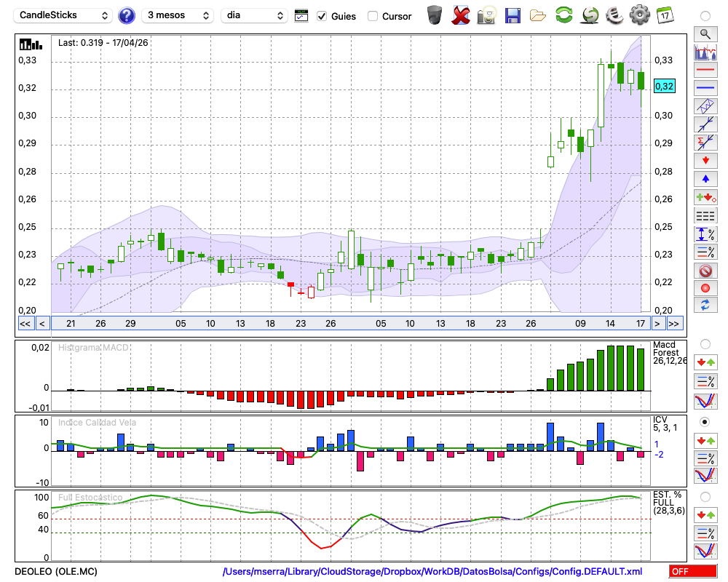Open the dia interval dropdown
The width and height of the screenshot is (728, 582).
pos(254,15)
